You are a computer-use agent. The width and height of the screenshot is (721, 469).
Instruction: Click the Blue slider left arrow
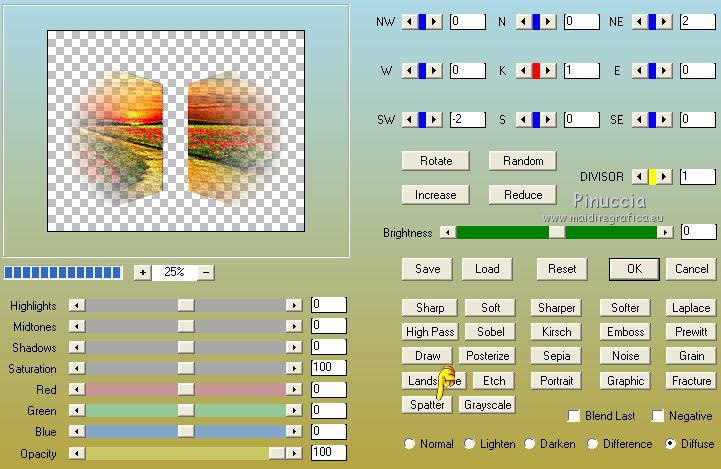pyautogui.click(x=77, y=431)
